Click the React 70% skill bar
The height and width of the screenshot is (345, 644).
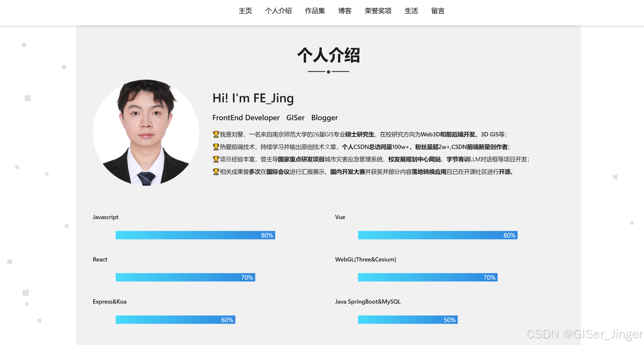coord(185,278)
